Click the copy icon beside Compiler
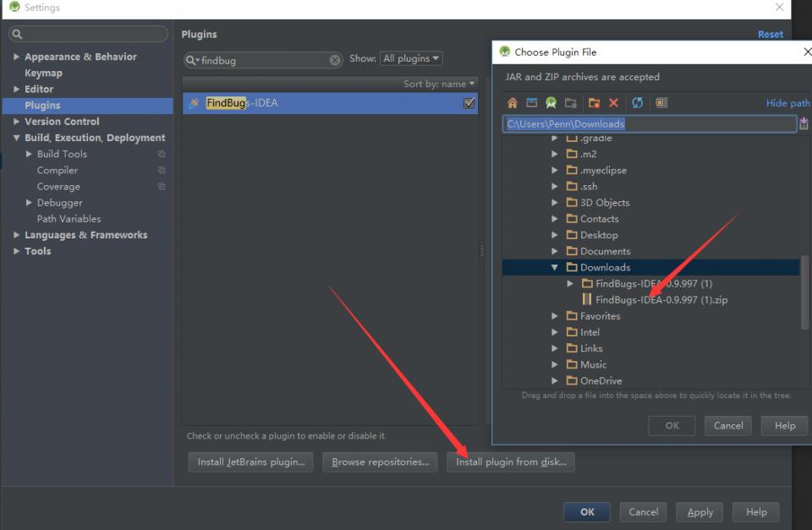Image resolution: width=812 pixels, height=530 pixels. 162,170
